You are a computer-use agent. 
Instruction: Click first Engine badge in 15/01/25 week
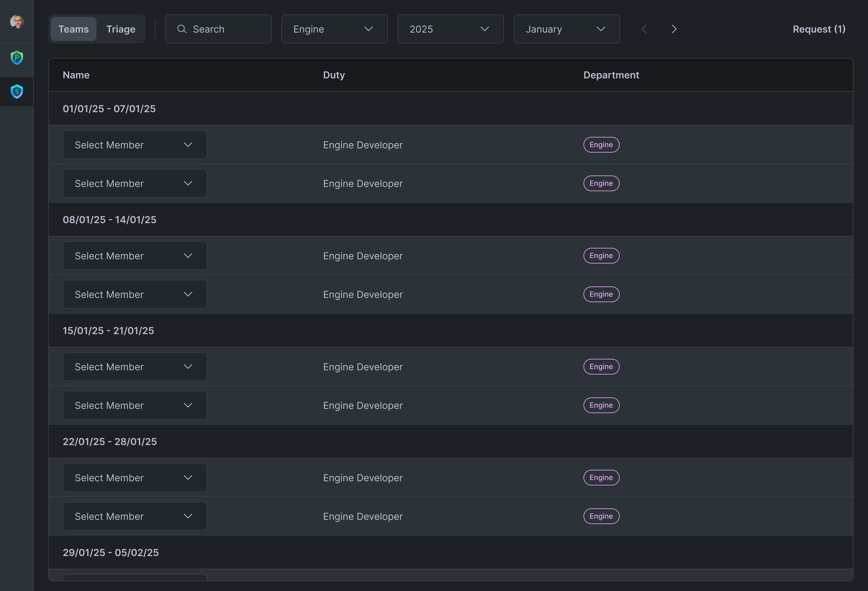[x=601, y=367]
